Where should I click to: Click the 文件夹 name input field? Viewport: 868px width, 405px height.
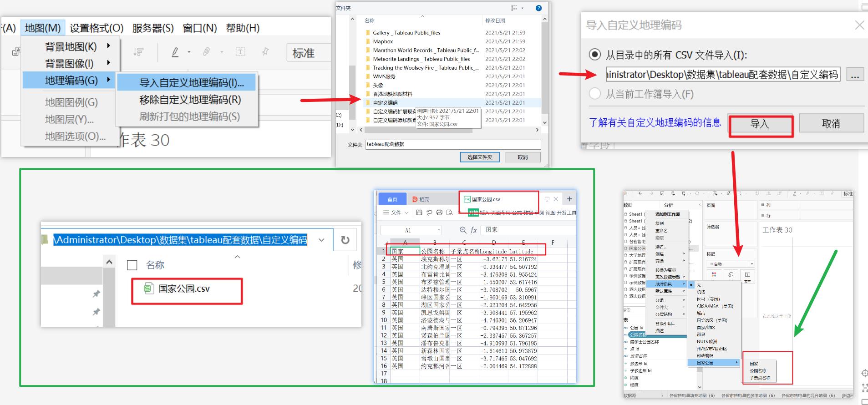click(x=453, y=144)
